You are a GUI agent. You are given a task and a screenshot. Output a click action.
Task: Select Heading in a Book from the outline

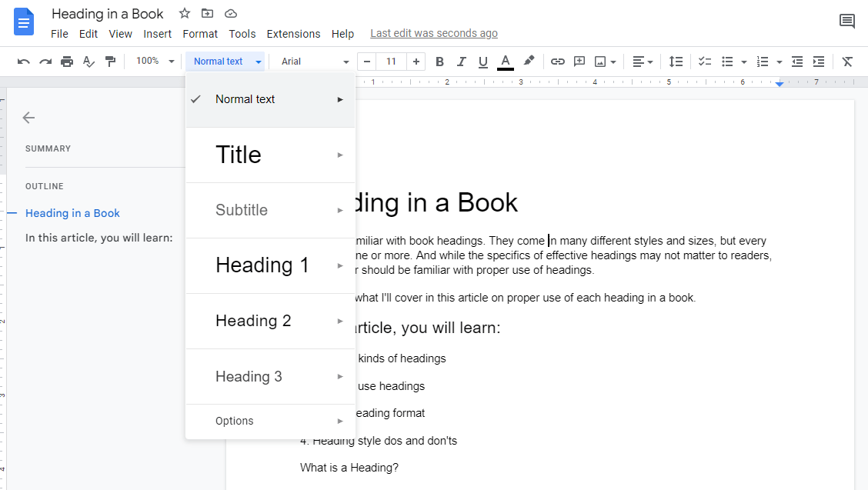[x=72, y=213]
